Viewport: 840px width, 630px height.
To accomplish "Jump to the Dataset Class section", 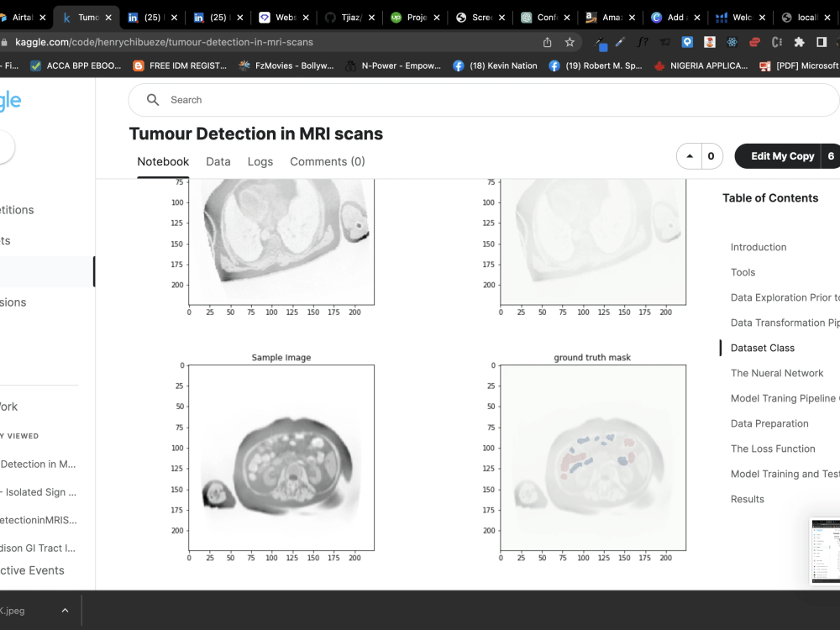I will [x=763, y=348].
